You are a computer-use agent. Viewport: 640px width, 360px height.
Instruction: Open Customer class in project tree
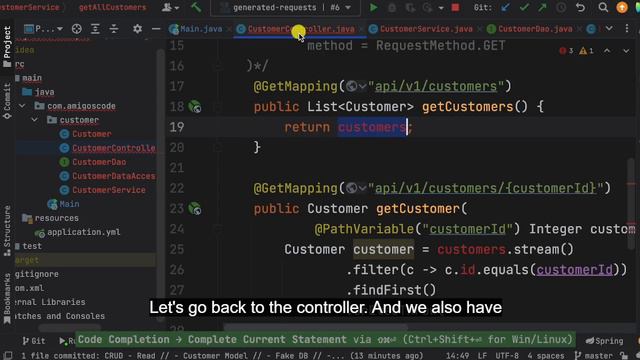91,134
